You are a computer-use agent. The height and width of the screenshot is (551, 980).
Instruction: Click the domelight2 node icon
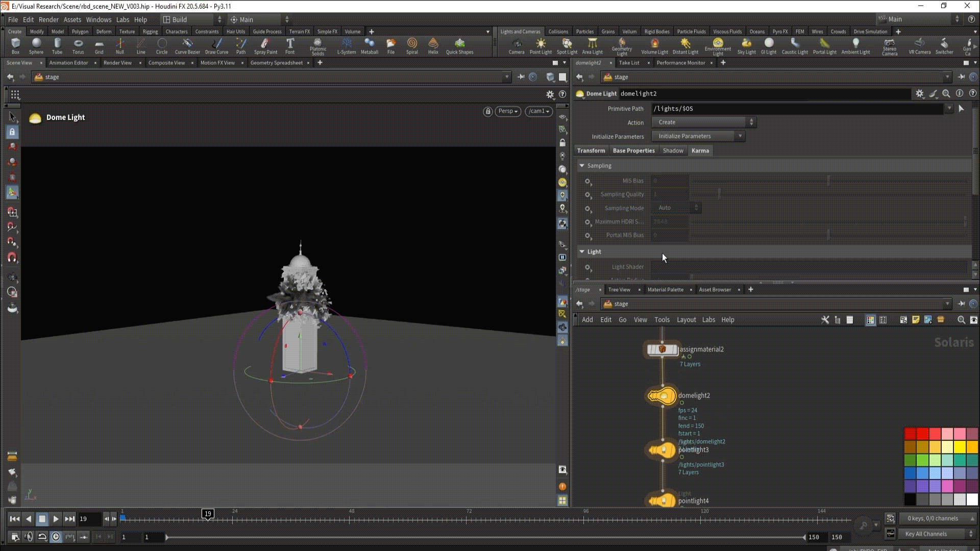coord(663,396)
